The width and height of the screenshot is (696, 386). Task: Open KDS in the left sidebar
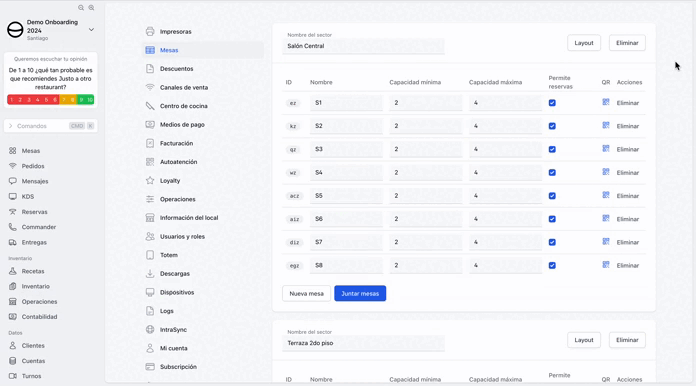tap(28, 197)
